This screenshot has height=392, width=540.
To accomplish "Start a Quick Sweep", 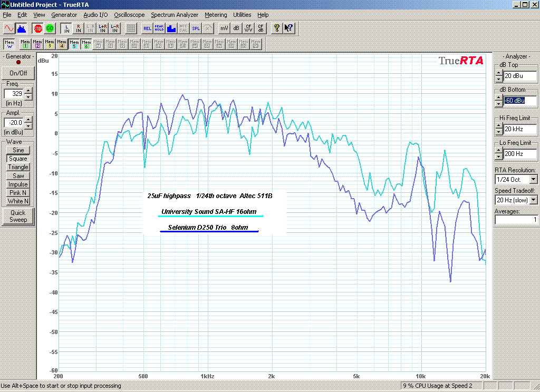I will (18, 216).
